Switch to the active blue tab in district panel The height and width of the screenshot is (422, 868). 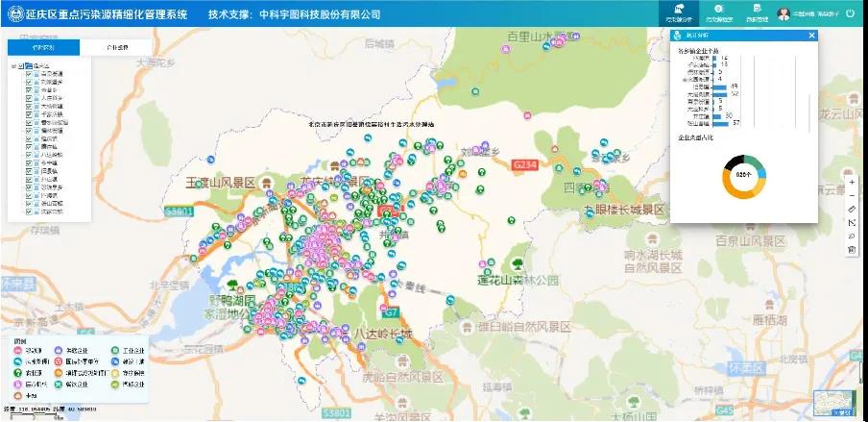43,48
